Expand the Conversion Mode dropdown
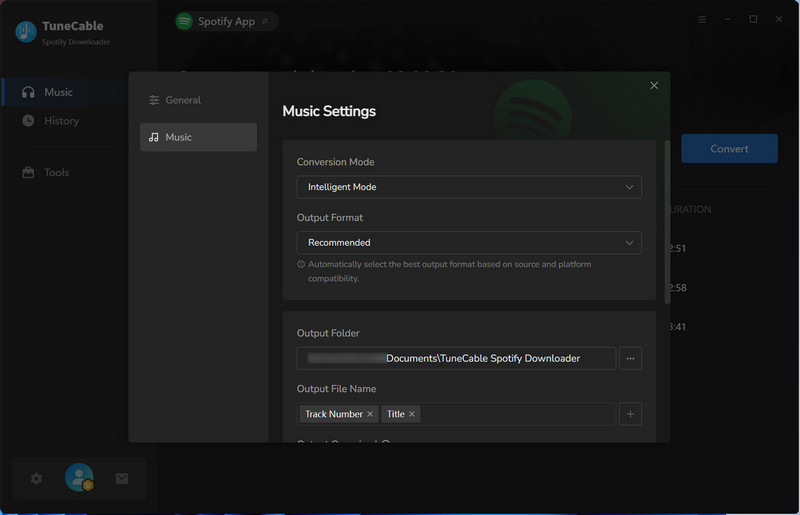The image size is (800, 515). coord(469,187)
